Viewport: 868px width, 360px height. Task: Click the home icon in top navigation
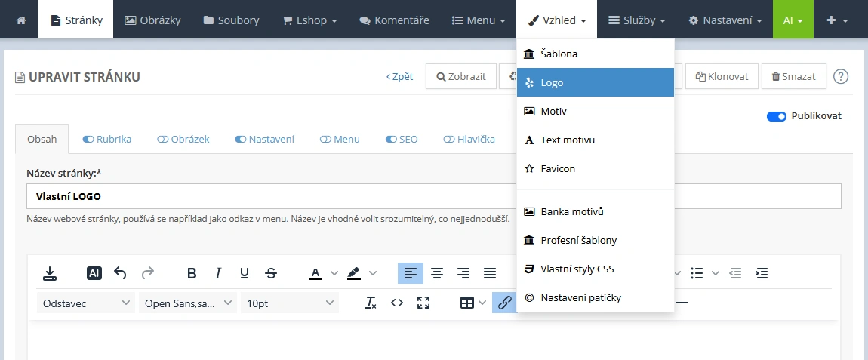point(20,20)
